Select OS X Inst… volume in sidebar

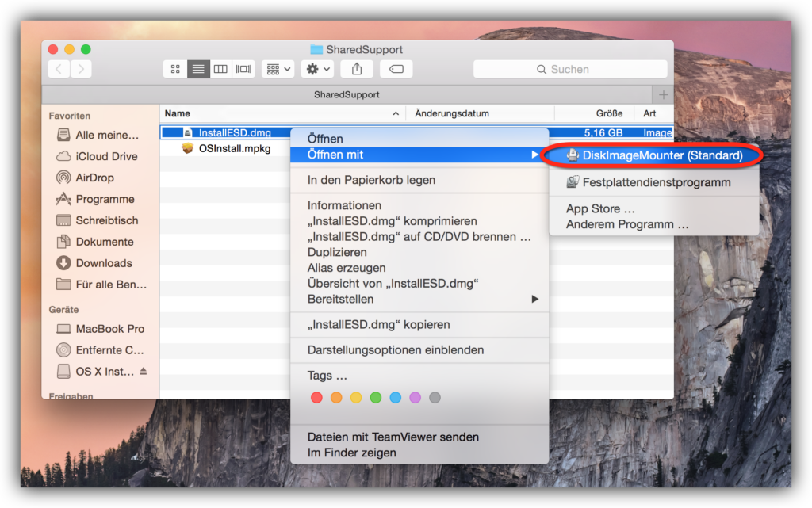pyautogui.click(x=95, y=372)
